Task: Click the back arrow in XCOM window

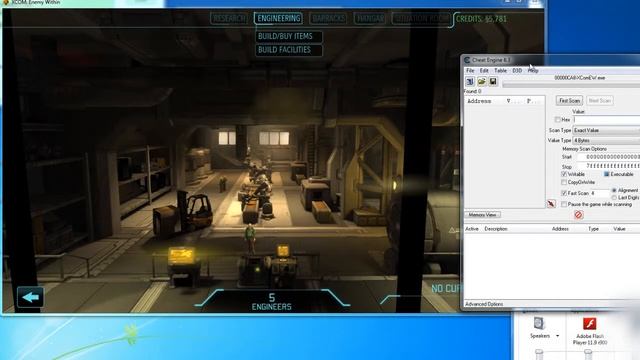Action: 30,297
